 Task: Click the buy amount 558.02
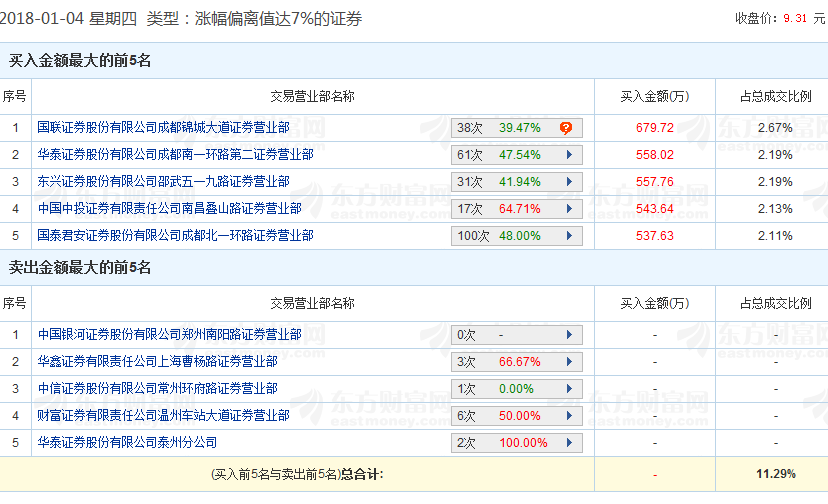[655, 155]
